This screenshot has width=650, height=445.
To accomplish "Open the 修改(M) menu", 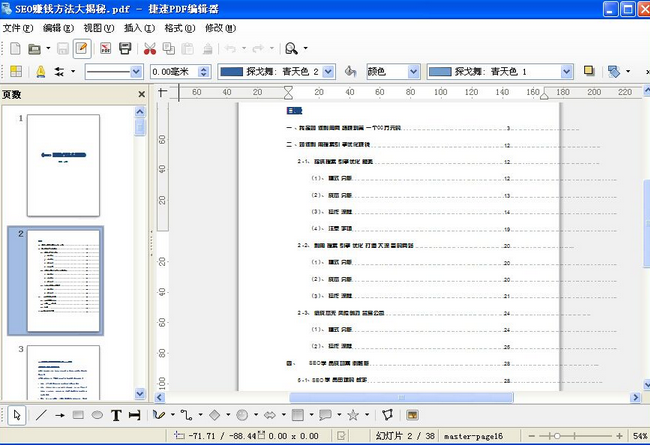I will 220,28.
